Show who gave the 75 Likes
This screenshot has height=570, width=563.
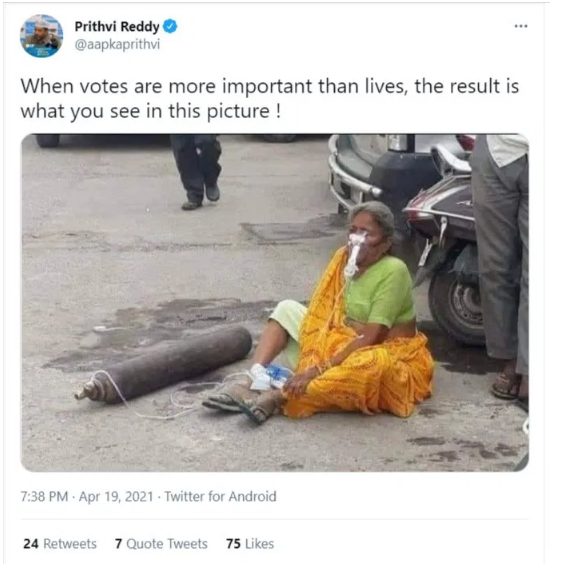pos(250,544)
